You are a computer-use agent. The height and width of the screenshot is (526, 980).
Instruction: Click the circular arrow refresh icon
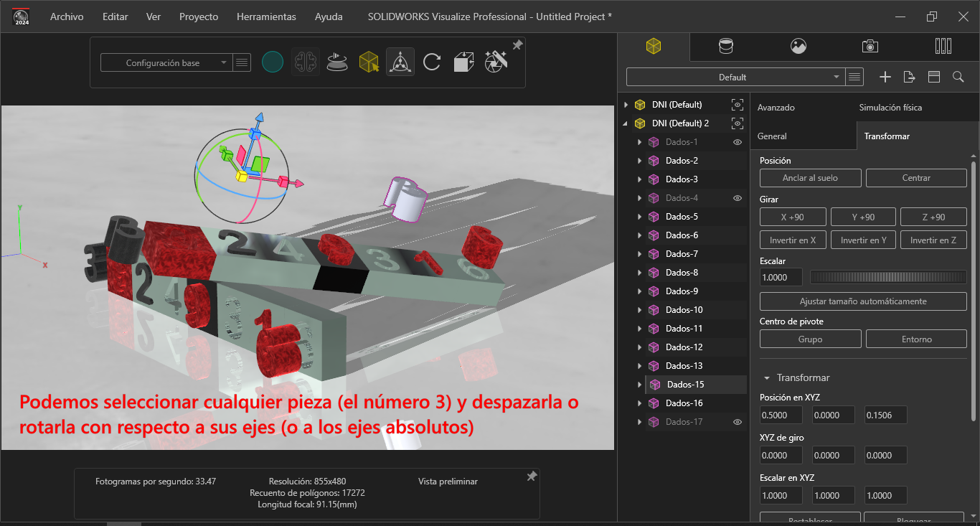[x=432, y=62]
